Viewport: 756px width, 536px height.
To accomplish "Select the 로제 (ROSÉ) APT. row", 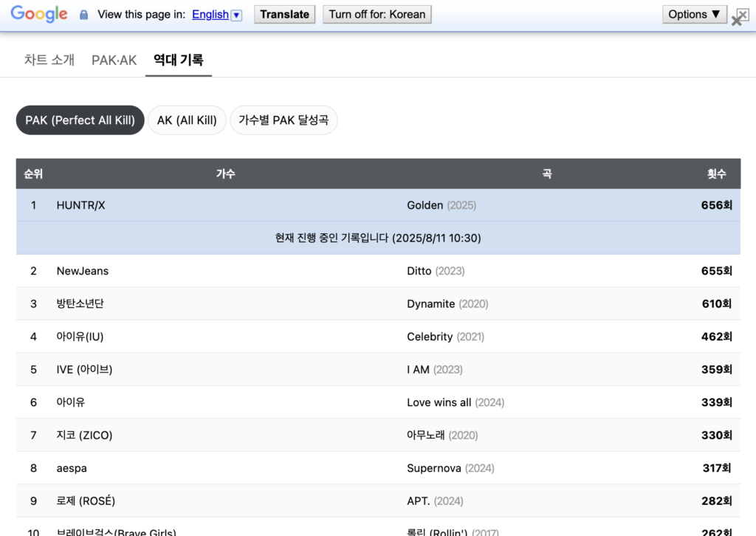I will click(378, 501).
